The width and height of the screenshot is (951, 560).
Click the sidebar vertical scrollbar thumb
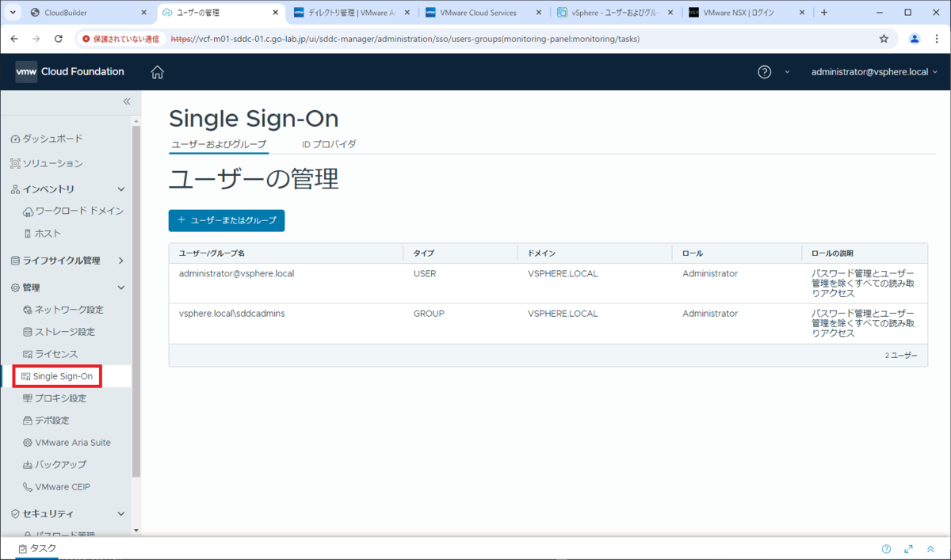(136, 301)
